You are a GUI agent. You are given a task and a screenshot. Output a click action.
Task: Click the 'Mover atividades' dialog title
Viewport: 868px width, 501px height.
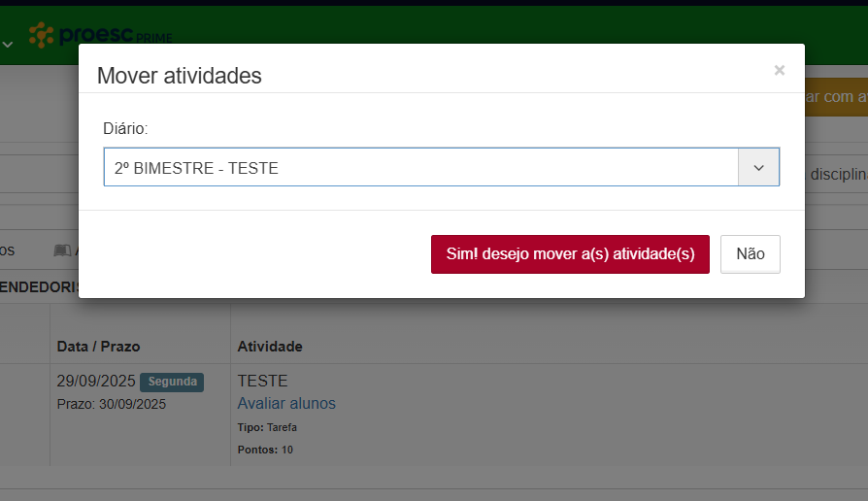(x=180, y=76)
